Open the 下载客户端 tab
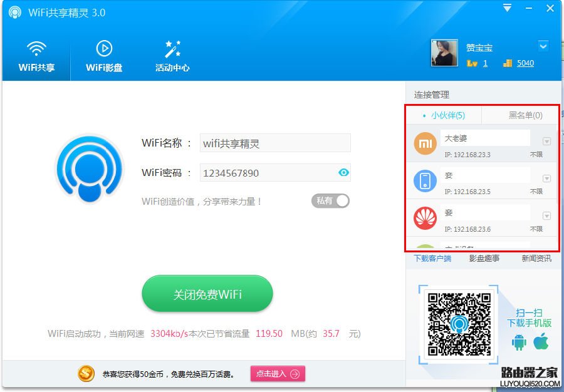Screen dimensions: 564x392 coord(432,259)
